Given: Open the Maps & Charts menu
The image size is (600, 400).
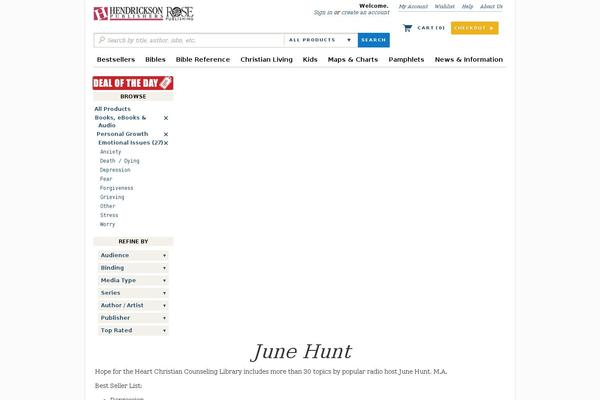Looking at the screenshot, I should [353, 60].
